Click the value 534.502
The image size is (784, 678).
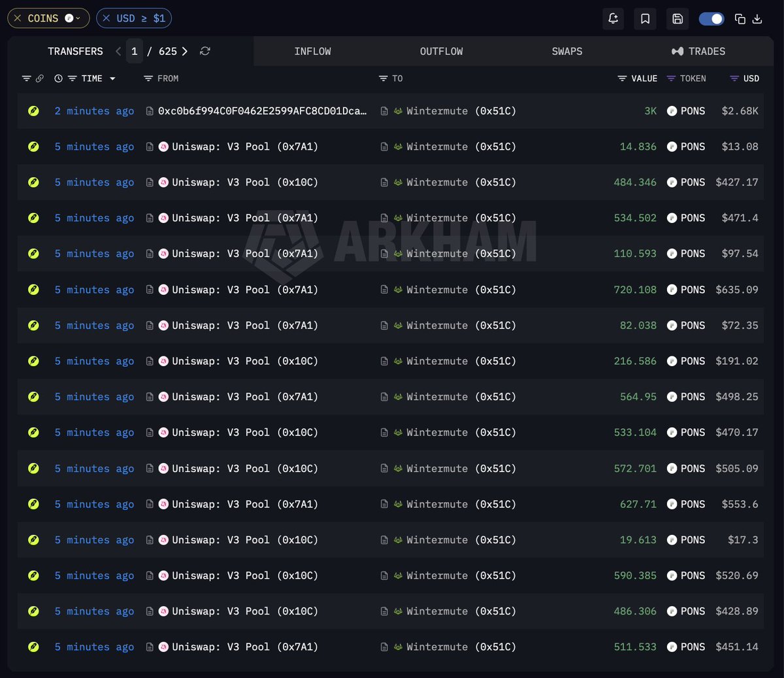(x=635, y=218)
